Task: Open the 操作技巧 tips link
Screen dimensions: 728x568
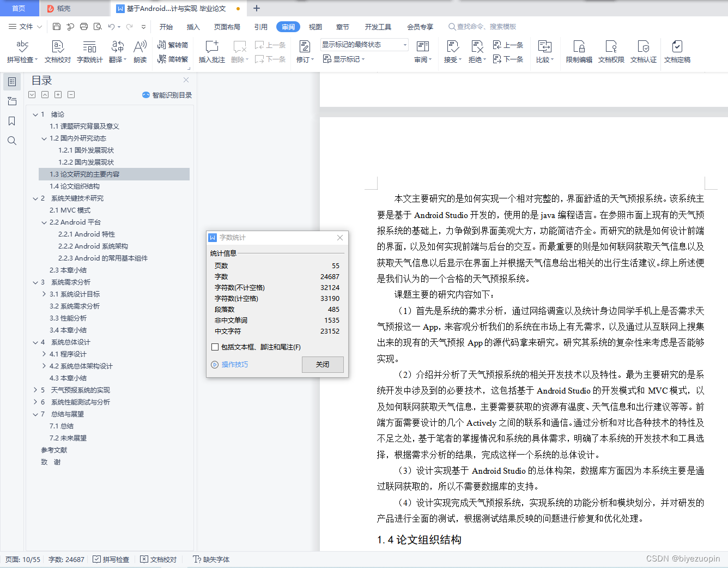Action: pyautogui.click(x=229, y=364)
